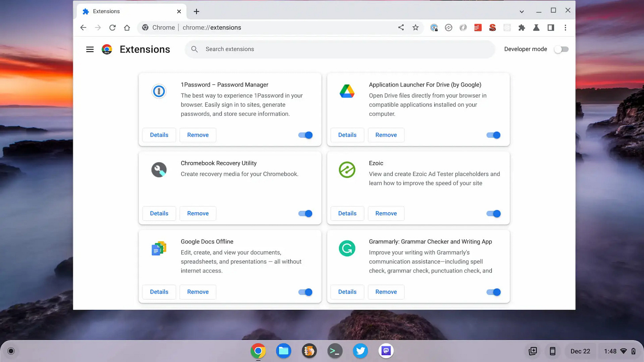Open the Files app from the shelf
This screenshot has height=362, width=644.
(x=284, y=351)
